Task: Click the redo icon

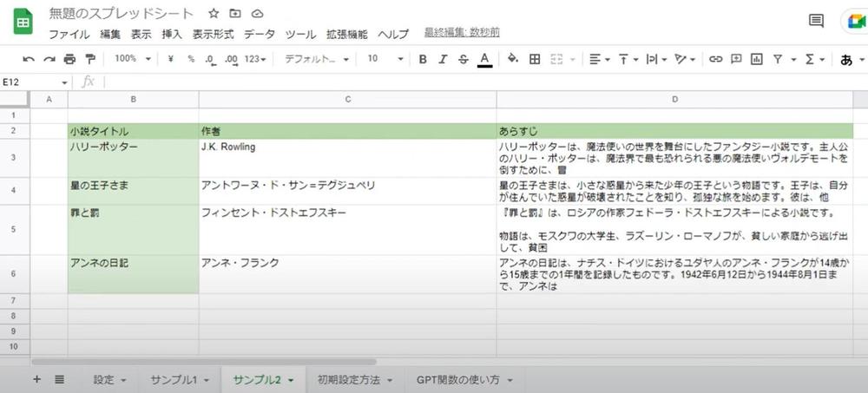Action: coord(49,59)
